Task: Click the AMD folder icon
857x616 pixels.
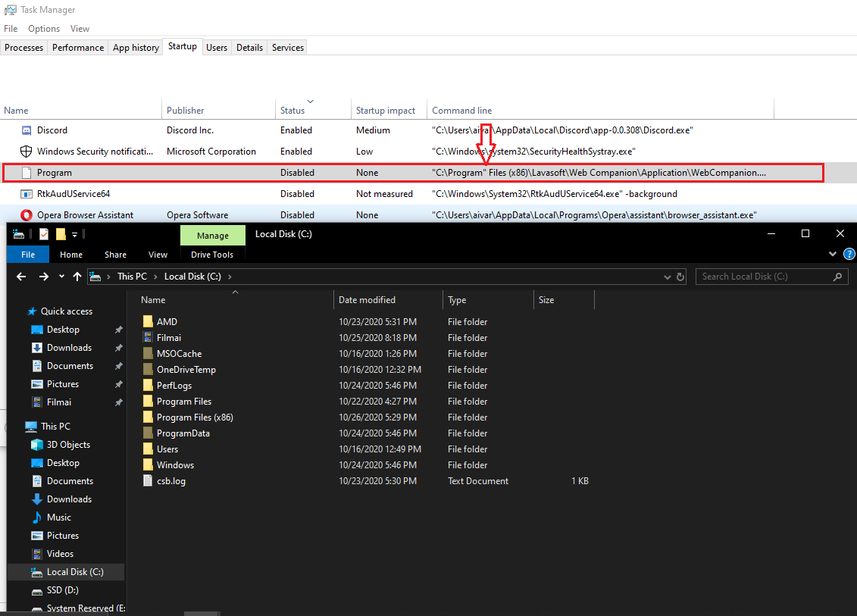Action: pyautogui.click(x=148, y=321)
